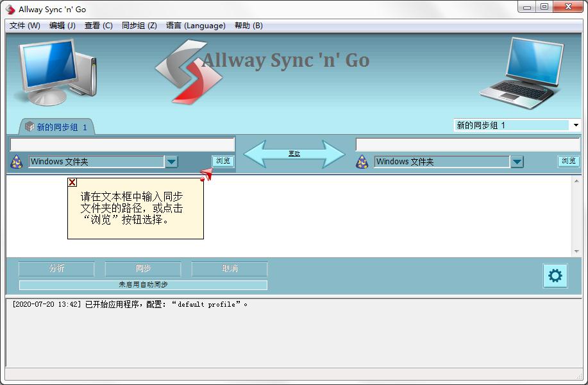Open the 新的同步组 1 profile dropdown

pyautogui.click(x=575, y=126)
